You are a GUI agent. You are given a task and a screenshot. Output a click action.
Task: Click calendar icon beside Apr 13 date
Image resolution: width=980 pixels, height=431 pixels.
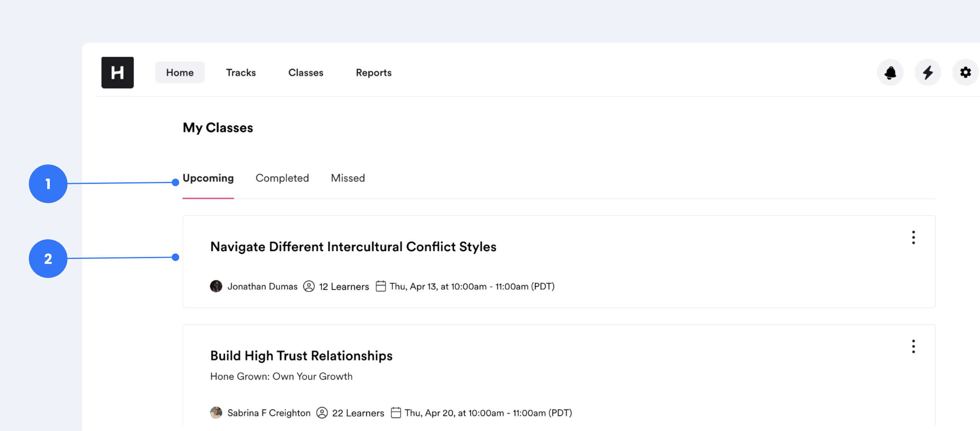[x=381, y=286]
